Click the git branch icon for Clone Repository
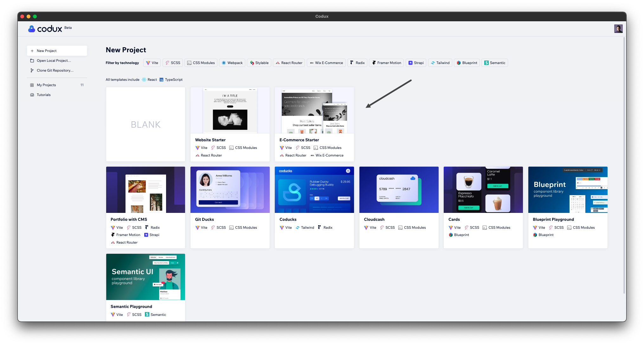 point(32,70)
